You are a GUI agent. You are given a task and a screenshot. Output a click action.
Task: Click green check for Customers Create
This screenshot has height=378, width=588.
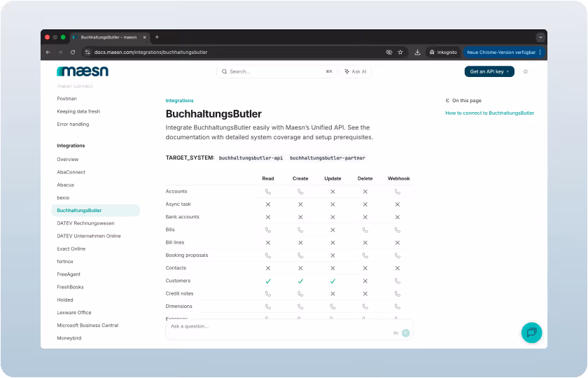pyautogui.click(x=300, y=281)
